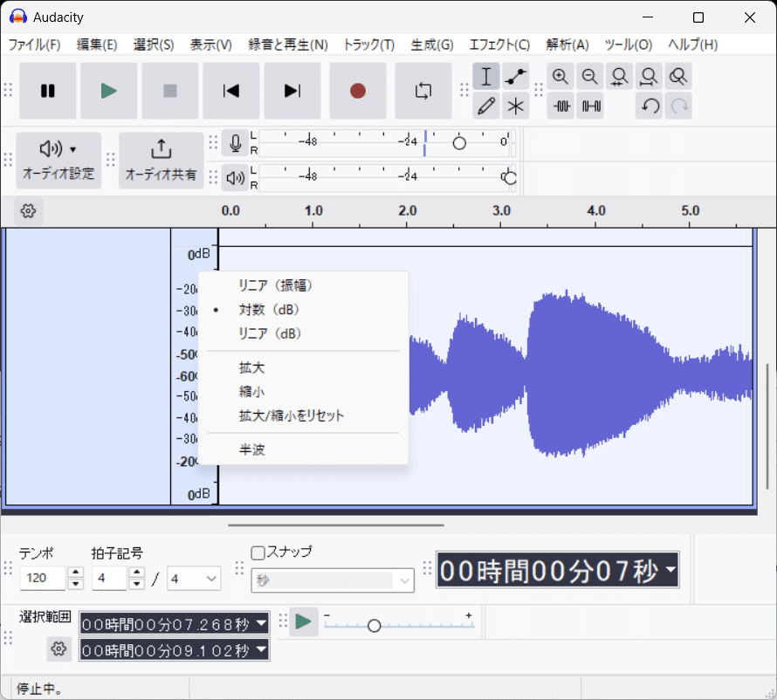
Task: Open 表示(V) menu
Action: click(210, 45)
